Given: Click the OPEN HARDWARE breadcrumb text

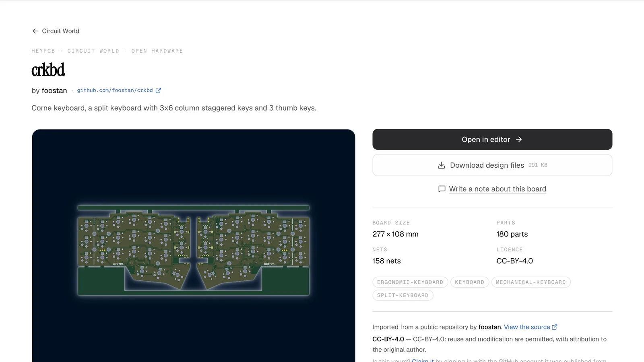Looking at the screenshot, I should (157, 51).
